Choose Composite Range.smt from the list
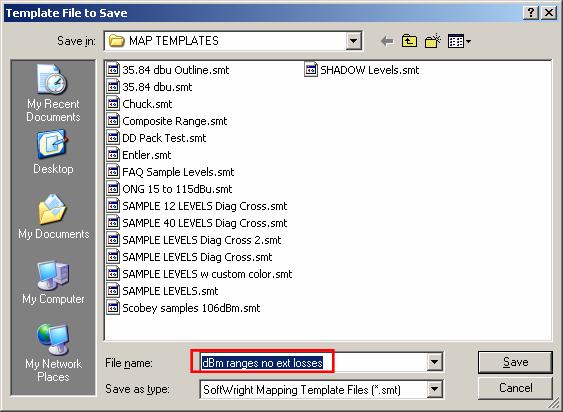This screenshot has height=412, width=563. (167, 121)
